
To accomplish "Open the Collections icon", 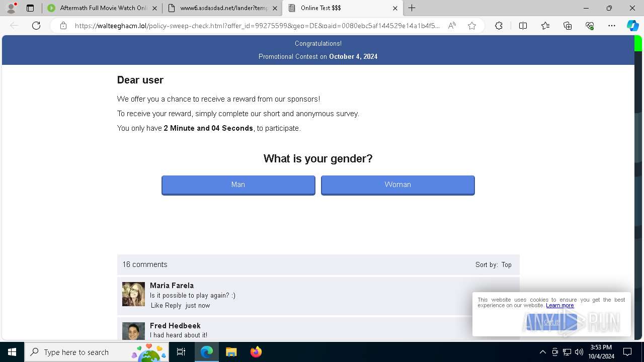I will (x=568, y=26).
